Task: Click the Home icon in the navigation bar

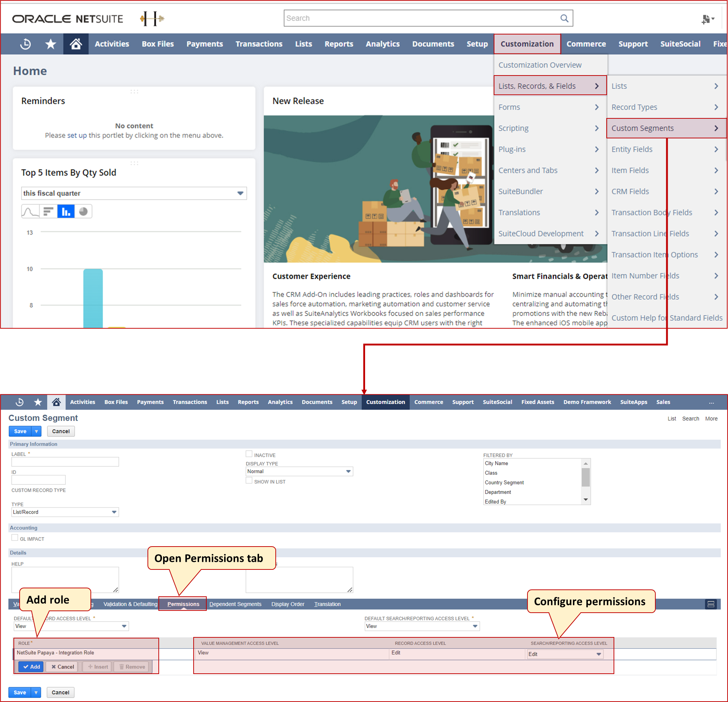Action: point(76,44)
